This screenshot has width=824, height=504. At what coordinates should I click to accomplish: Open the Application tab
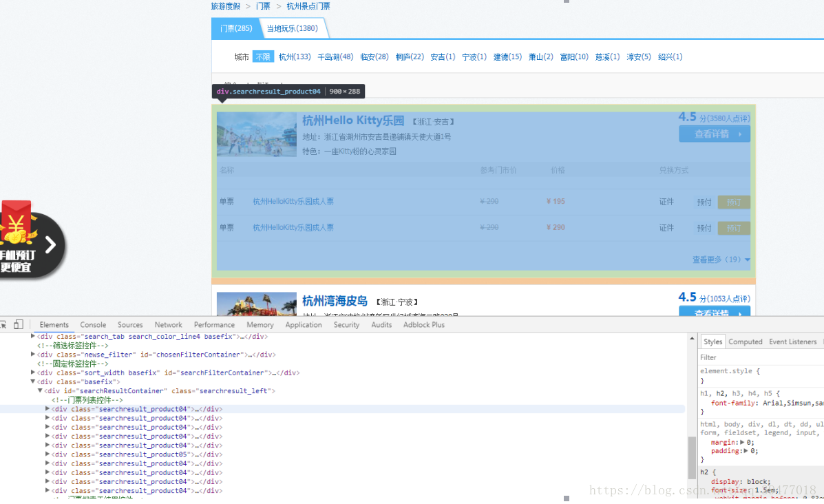[304, 325]
